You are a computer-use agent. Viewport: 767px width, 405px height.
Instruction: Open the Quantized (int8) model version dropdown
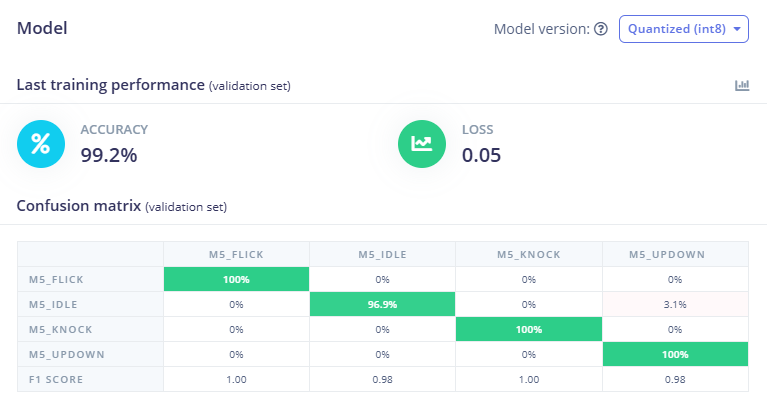(683, 29)
